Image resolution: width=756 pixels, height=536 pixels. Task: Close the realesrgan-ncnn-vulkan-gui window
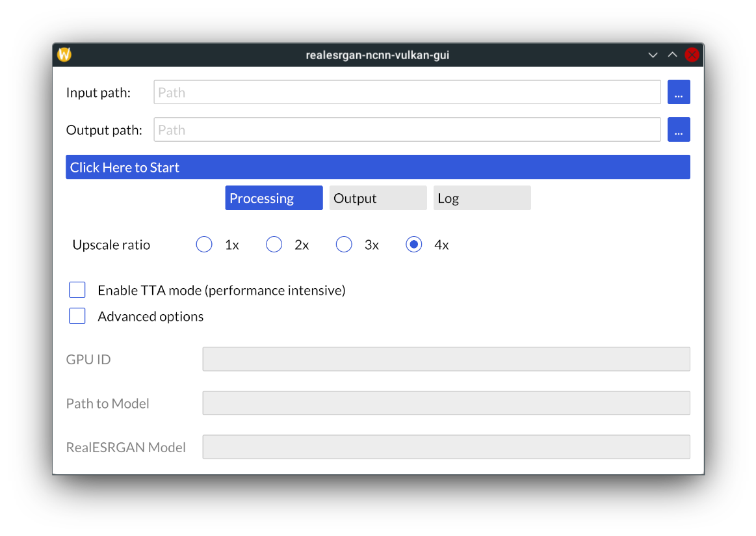692,55
